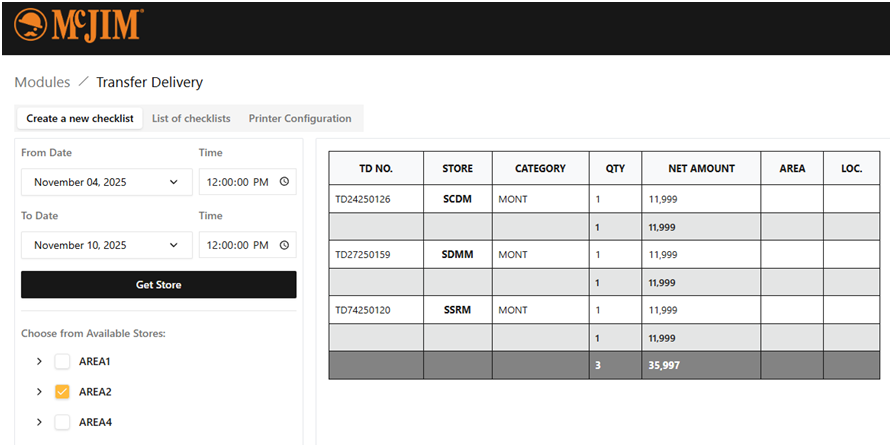Click the clock icon in To Time

284,245
